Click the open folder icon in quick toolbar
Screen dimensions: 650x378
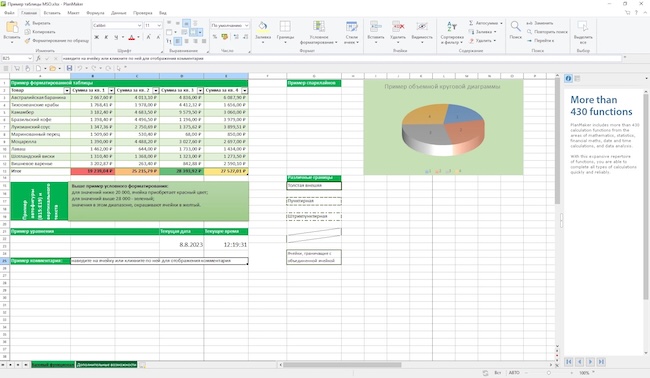point(52,68)
